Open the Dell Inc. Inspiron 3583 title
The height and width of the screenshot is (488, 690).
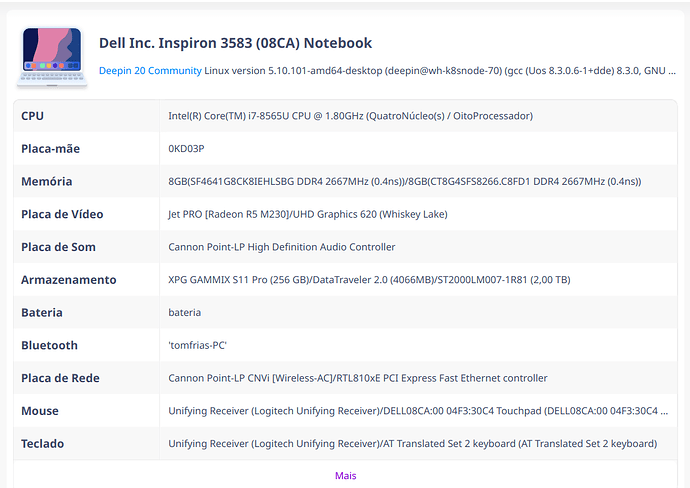click(235, 43)
